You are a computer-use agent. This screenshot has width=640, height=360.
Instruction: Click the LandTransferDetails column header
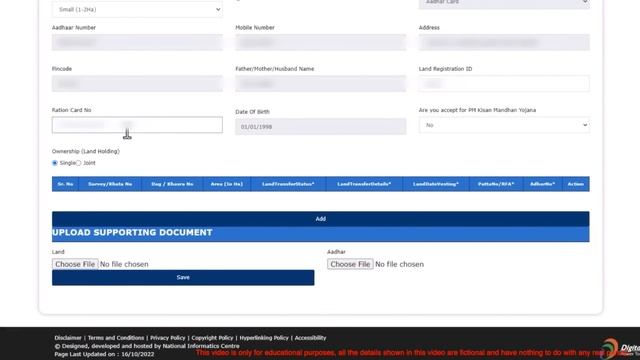364,184
